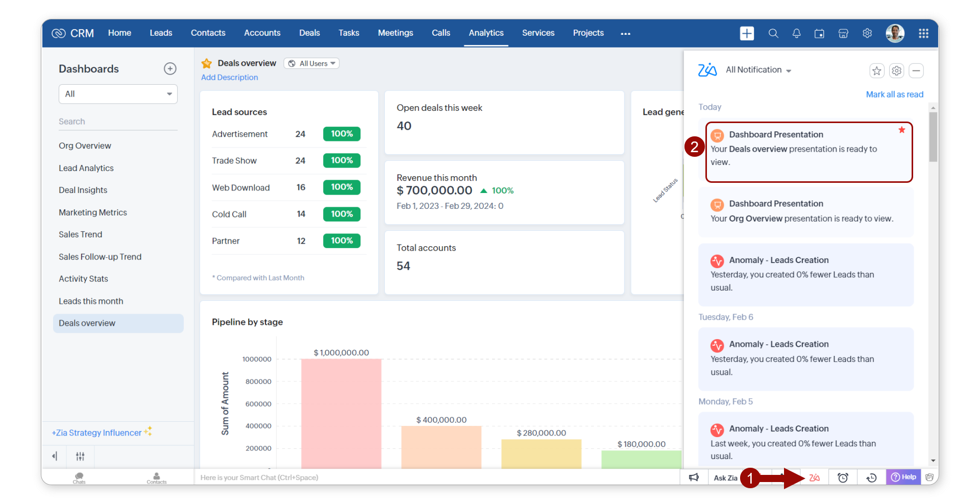
Task: Toggle starred filter in Zia panel
Action: pyautogui.click(x=876, y=71)
